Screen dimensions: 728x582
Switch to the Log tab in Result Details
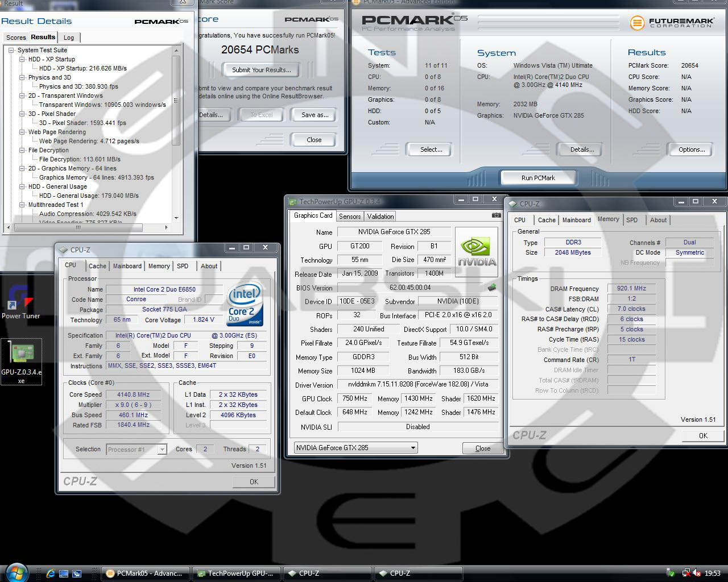tap(69, 38)
